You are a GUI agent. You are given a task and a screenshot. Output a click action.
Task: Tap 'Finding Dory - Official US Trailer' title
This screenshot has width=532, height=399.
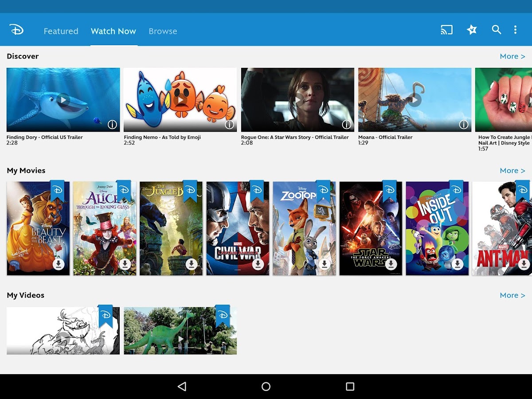[45, 137]
